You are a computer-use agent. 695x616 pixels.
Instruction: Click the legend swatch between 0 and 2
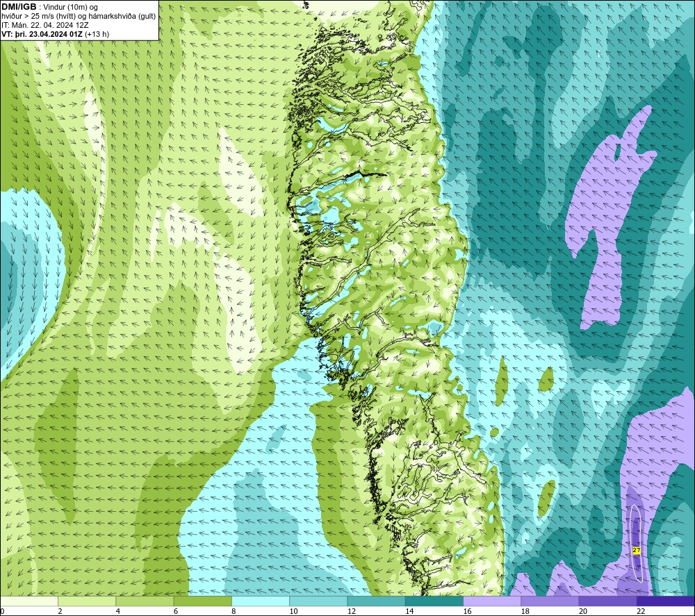[29, 601]
